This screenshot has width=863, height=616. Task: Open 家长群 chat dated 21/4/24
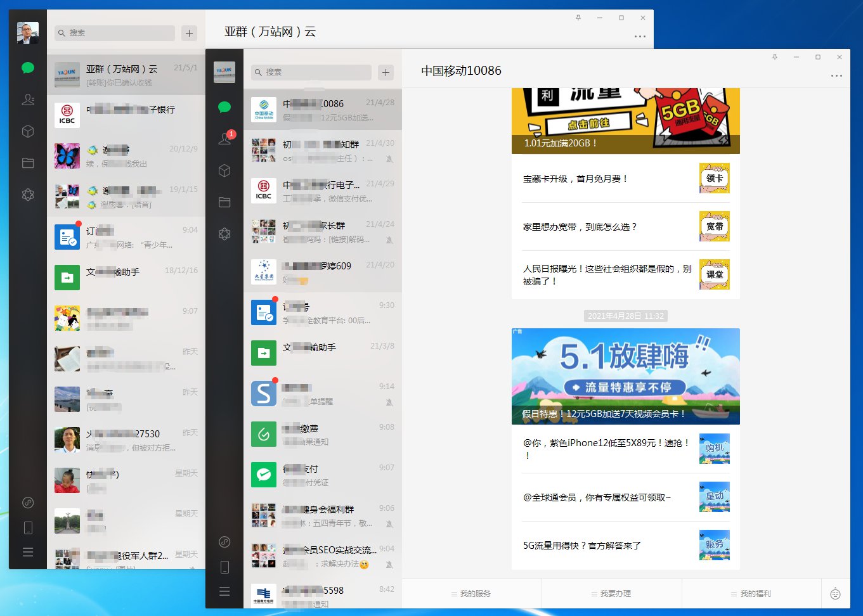tap(323, 232)
